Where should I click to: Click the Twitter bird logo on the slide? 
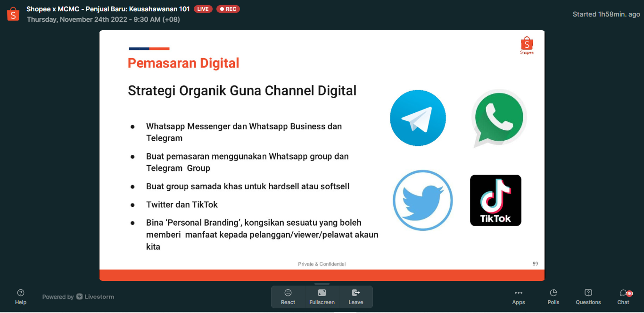pos(422,200)
